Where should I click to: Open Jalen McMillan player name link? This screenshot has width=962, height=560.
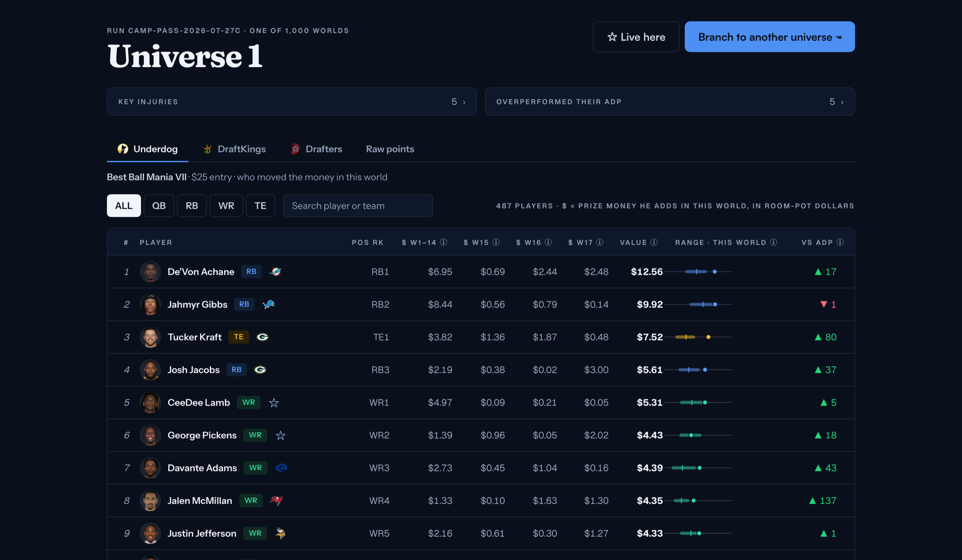[200, 501]
